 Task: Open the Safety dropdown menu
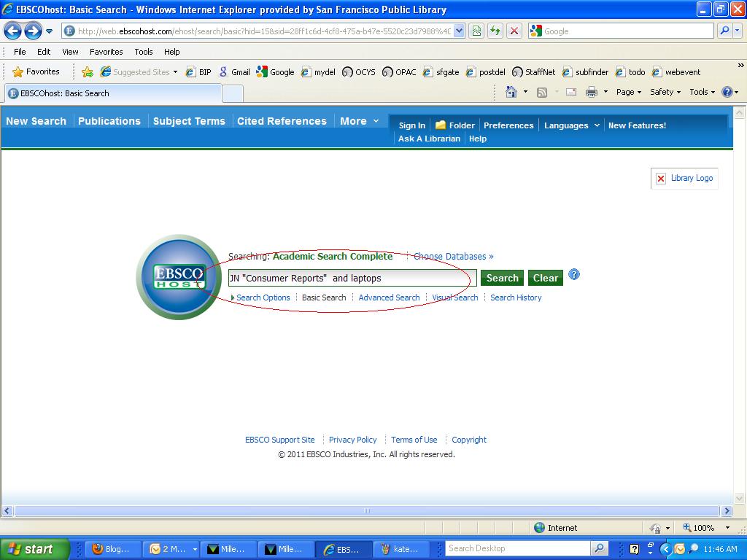[665, 92]
